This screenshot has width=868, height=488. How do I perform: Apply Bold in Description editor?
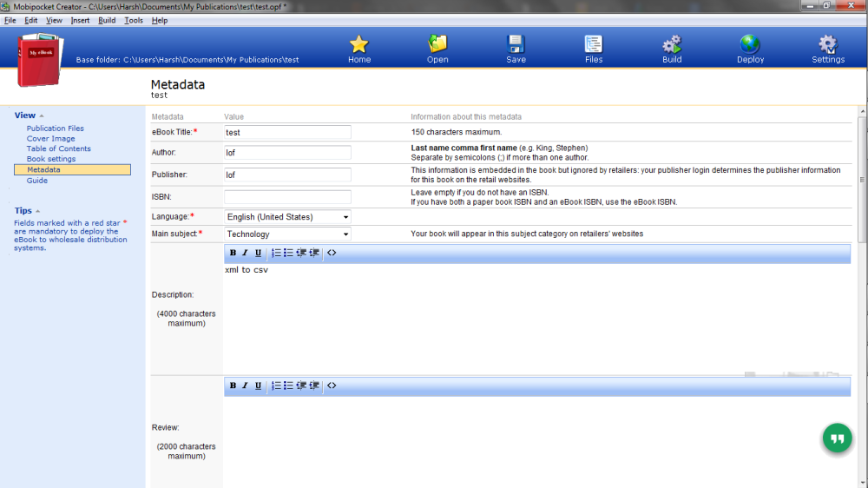point(233,253)
